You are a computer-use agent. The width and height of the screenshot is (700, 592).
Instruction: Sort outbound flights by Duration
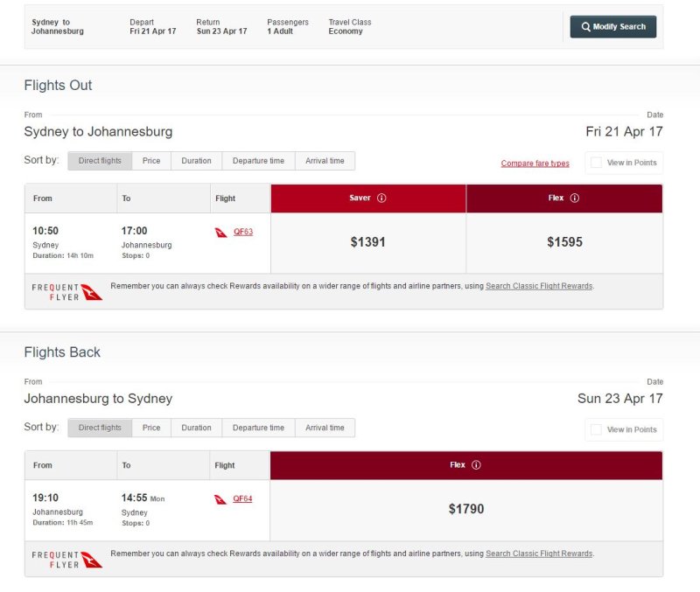point(196,161)
